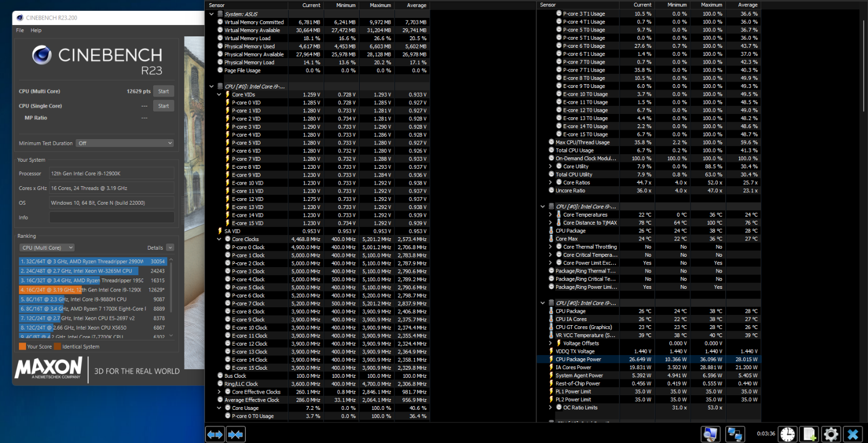Viewport: 868px width, 443px height.
Task: Open the Minimum Test Duration dropdown
Action: coord(125,143)
